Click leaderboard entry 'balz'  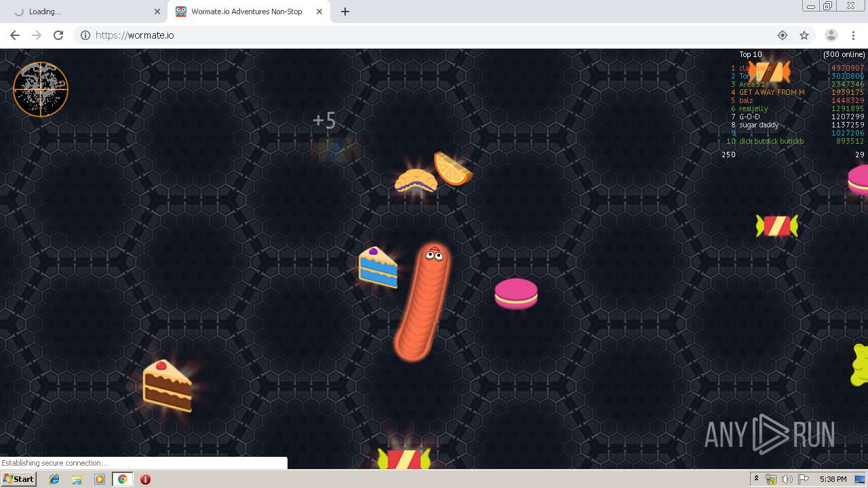(746, 100)
